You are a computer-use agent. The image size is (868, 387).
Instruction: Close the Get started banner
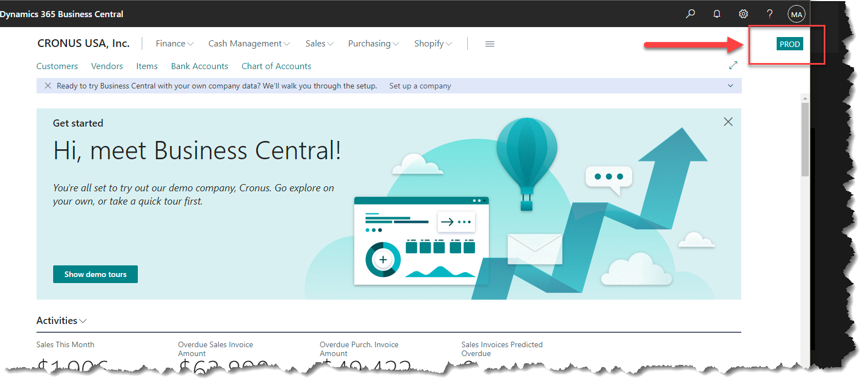[728, 122]
